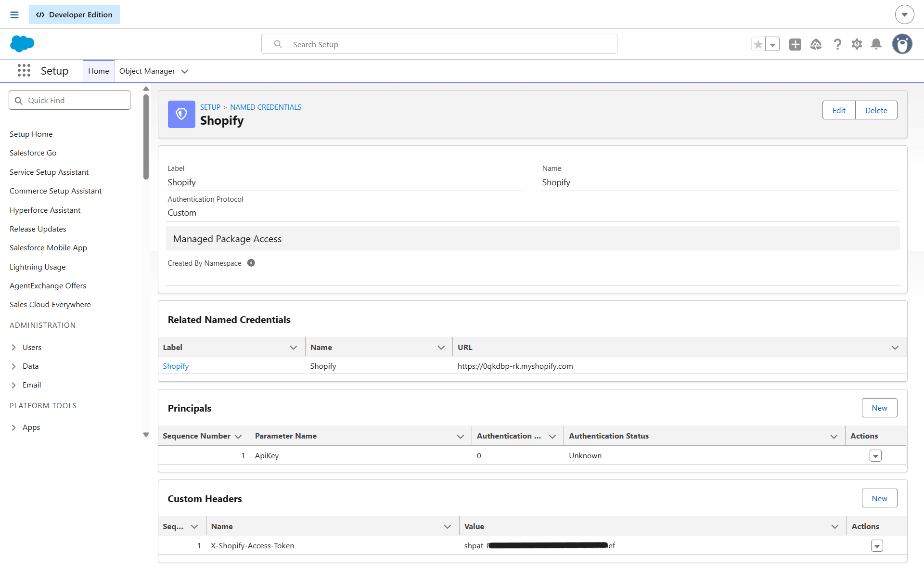Expand the Users tree node
Viewport: 924px width, 569px height.
(13, 347)
